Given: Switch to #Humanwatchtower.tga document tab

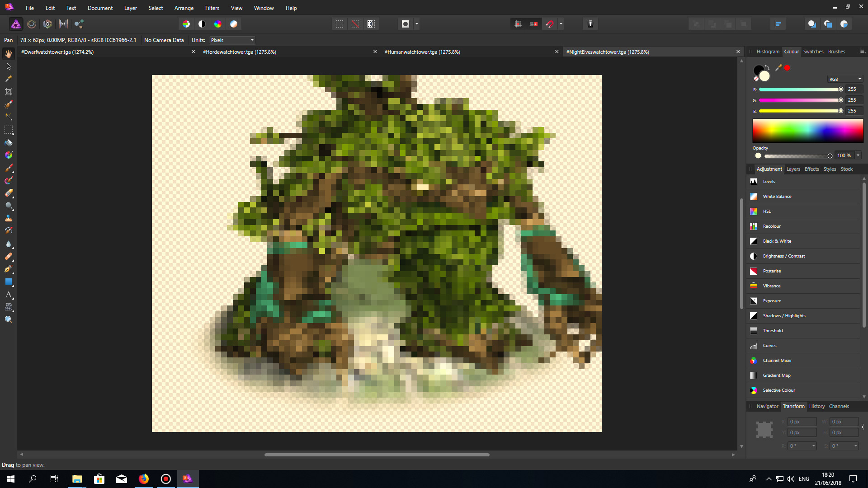Looking at the screenshot, I should coord(422,52).
